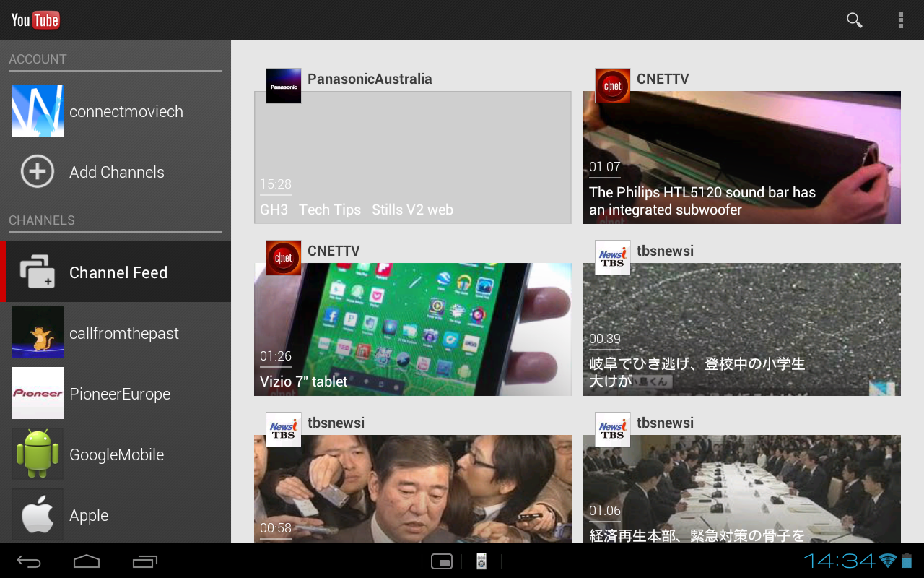This screenshot has height=578, width=924.
Task: Open the PanasonicAustralia channel name link
Action: (370, 79)
